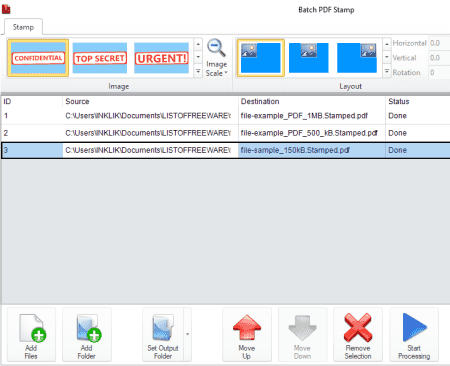Click the Vertical offset field
This screenshot has height=366, width=450.
439,58
